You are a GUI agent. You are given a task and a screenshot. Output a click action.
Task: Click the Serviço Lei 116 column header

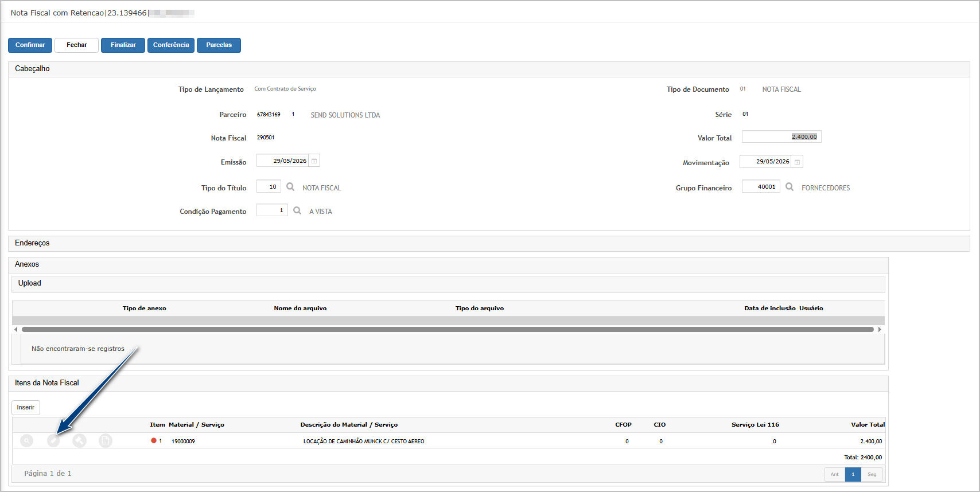pyautogui.click(x=755, y=425)
